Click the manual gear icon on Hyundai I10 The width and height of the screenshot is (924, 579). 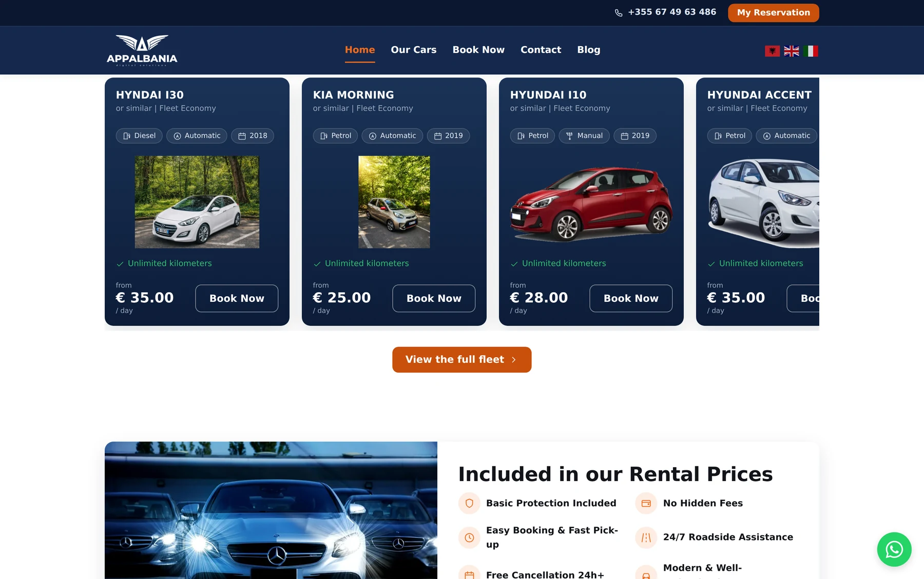pyautogui.click(x=569, y=136)
